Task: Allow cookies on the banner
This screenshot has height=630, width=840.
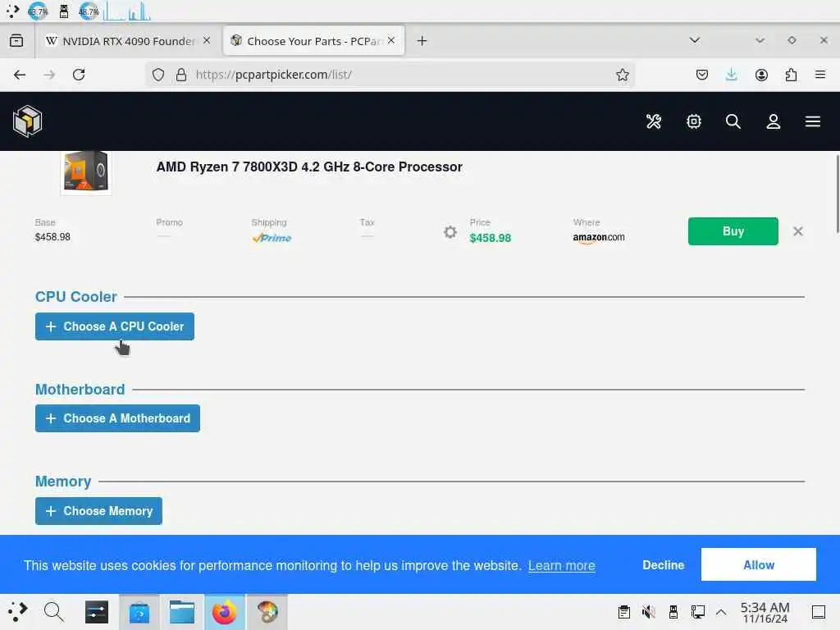Action: tap(759, 564)
